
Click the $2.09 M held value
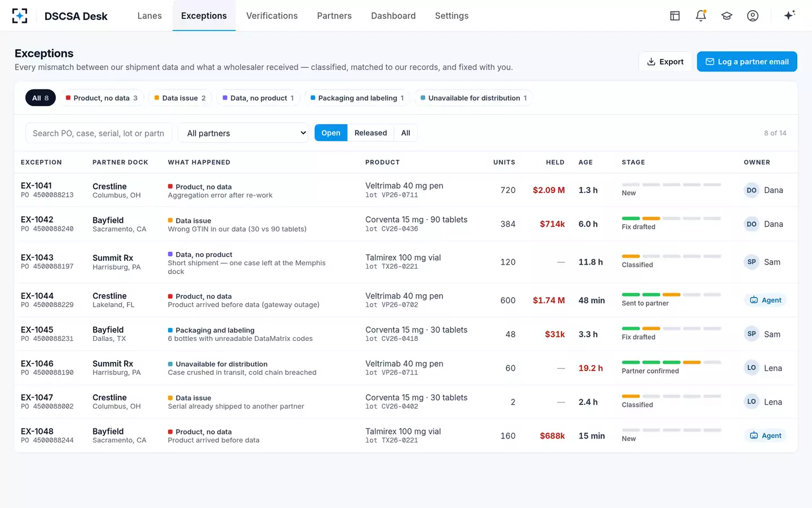[x=549, y=190]
